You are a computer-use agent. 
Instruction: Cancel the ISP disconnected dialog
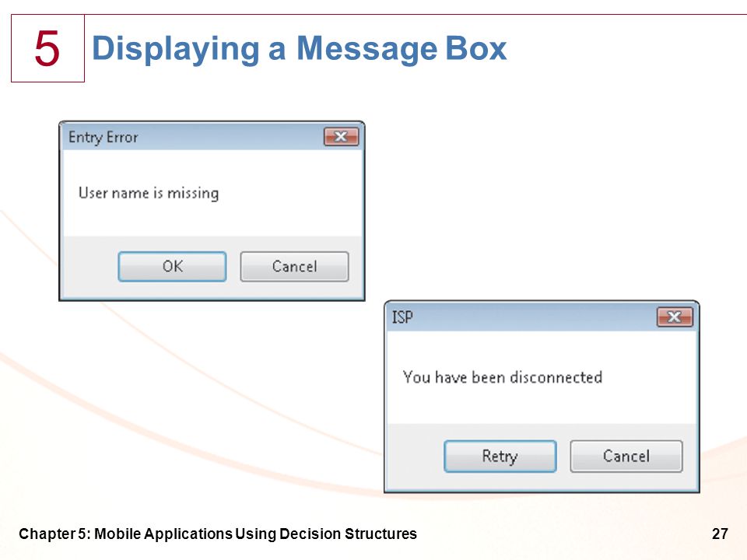(626, 457)
